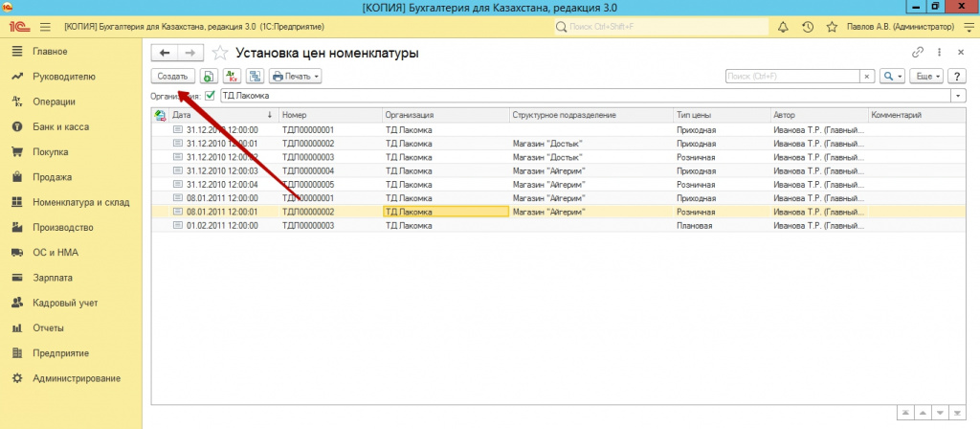Open the three-dot form options menu
This screenshot has width=980, height=429.
pyautogui.click(x=940, y=53)
